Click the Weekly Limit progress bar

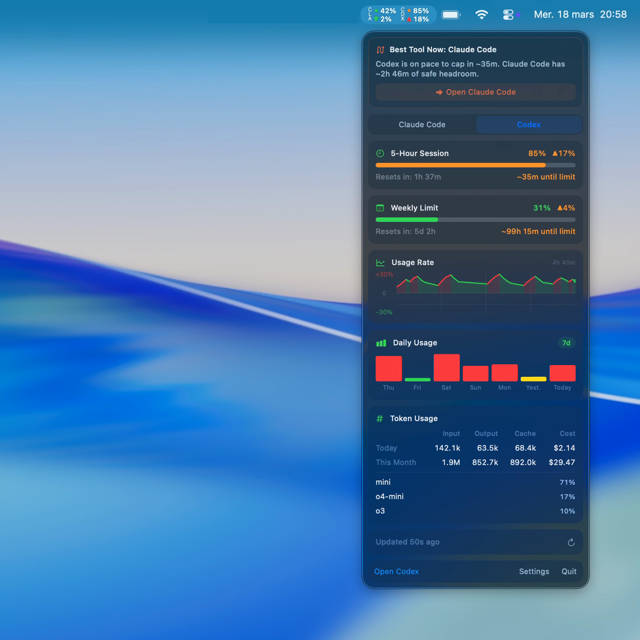click(476, 220)
